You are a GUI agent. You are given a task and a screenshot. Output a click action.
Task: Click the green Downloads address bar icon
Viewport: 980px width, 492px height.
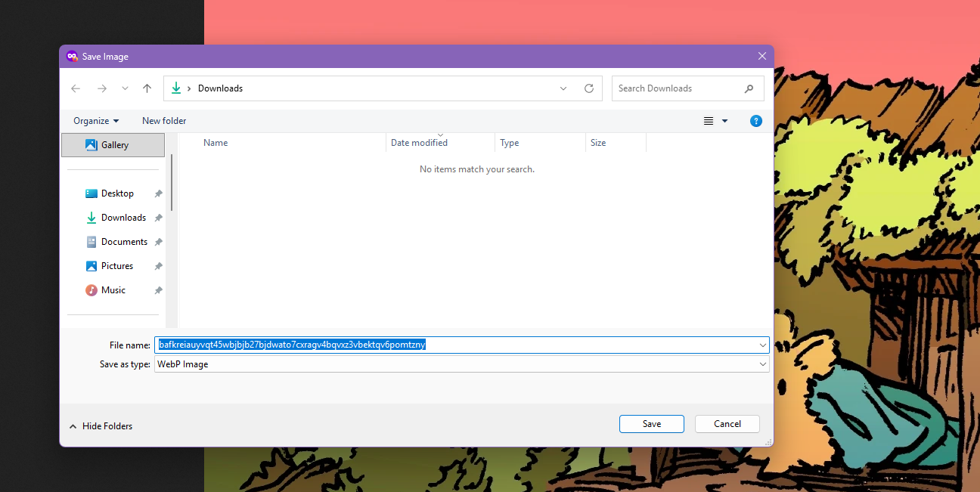point(176,88)
